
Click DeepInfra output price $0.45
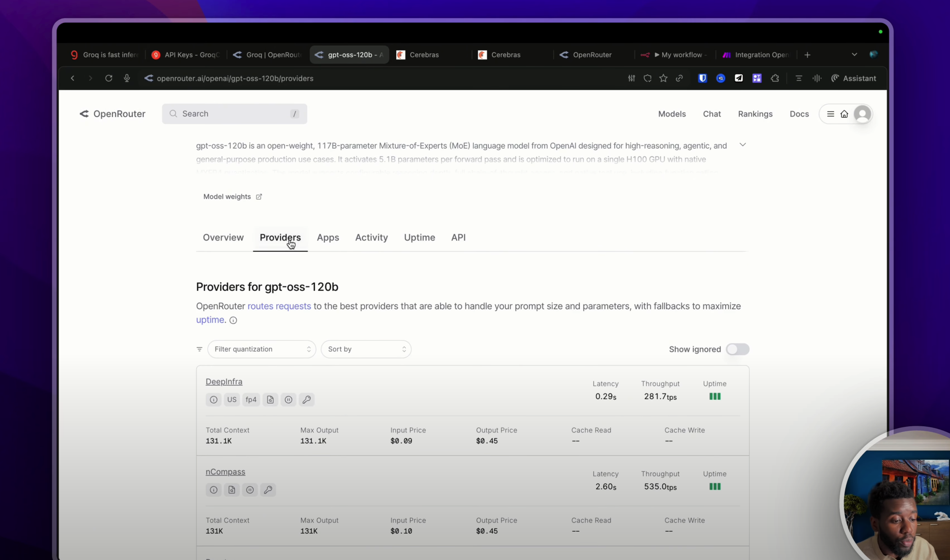point(487,441)
